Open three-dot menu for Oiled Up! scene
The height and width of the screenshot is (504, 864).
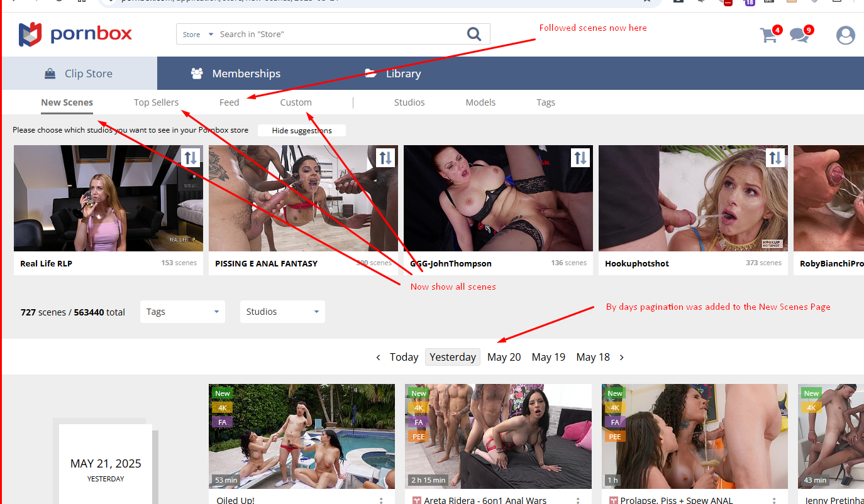click(381, 501)
